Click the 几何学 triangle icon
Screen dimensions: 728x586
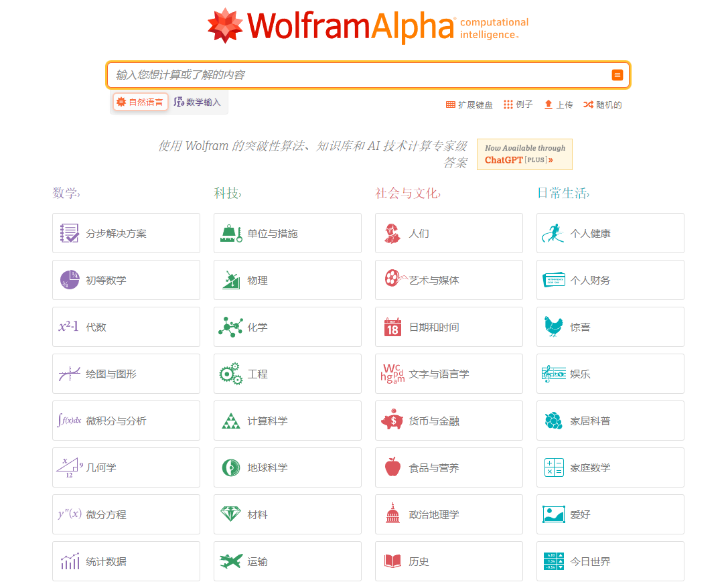[x=69, y=467]
